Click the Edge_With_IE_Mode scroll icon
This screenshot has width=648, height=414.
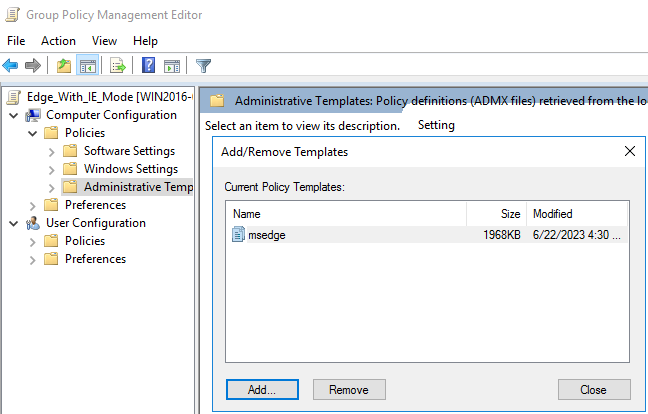pos(14,97)
